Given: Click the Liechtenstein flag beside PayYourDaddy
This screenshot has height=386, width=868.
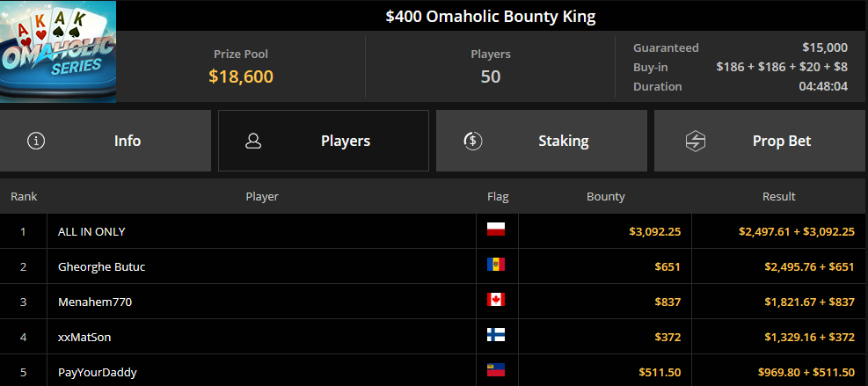Looking at the screenshot, I should pyautogui.click(x=496, y=370).
